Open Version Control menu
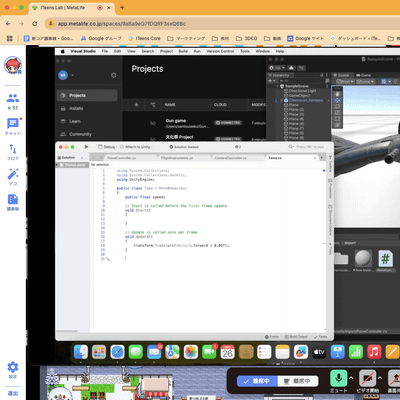 point(220,51)
